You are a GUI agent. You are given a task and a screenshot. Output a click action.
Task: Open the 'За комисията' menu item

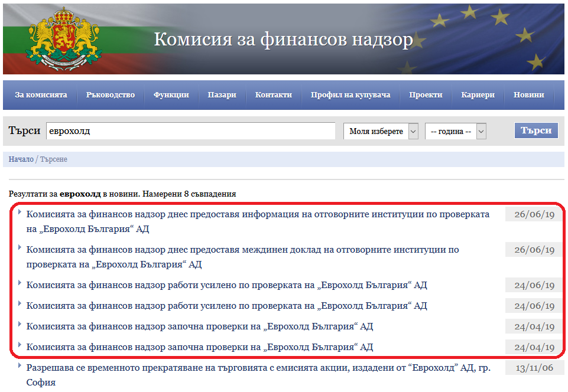pos(41,95)
